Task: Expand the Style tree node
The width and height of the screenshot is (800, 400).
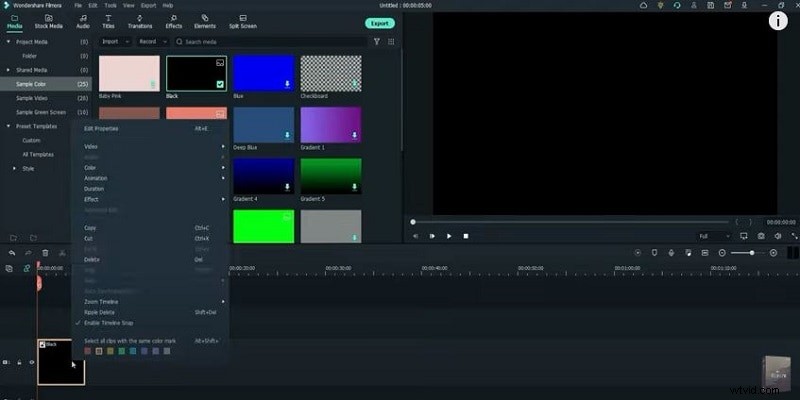Action: 14,168
